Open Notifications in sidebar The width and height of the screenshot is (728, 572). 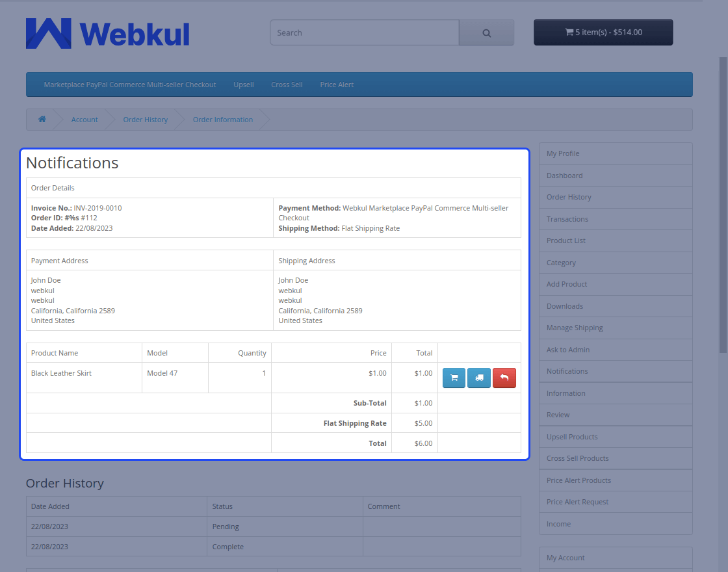(x=616, y=371)
